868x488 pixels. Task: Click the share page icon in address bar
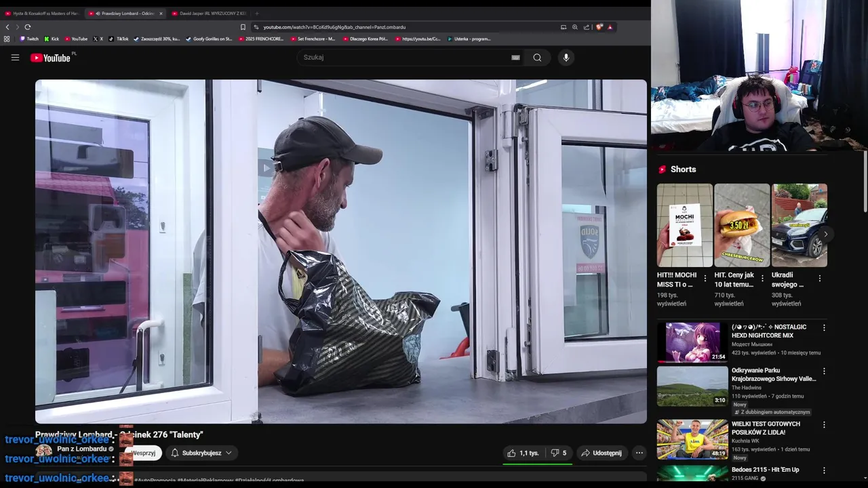[x=587, y=27]
